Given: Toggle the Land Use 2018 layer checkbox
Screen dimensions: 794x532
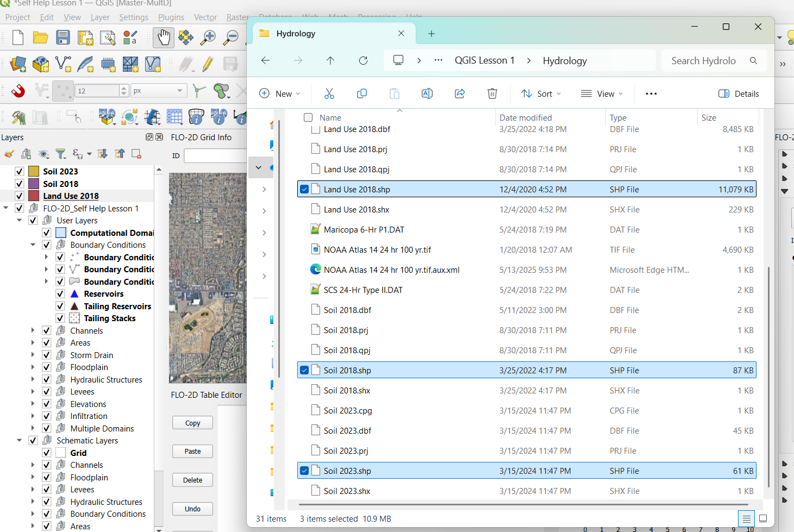Looking at the screenshot, I should tap(20, 196).
